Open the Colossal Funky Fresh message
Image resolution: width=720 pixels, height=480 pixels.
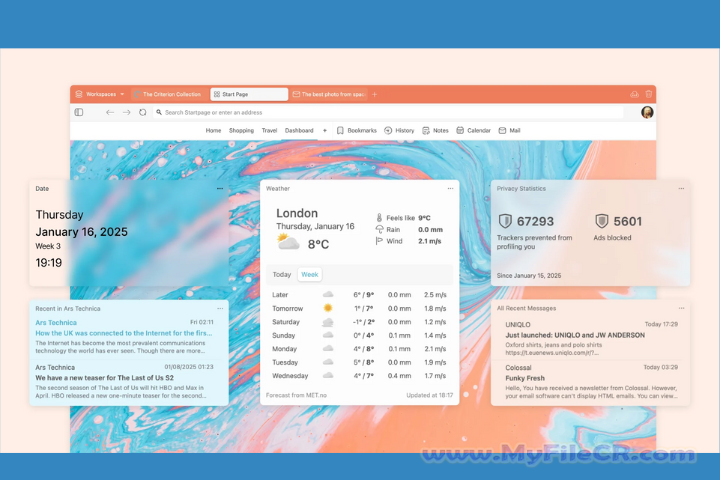click(591, 382)
